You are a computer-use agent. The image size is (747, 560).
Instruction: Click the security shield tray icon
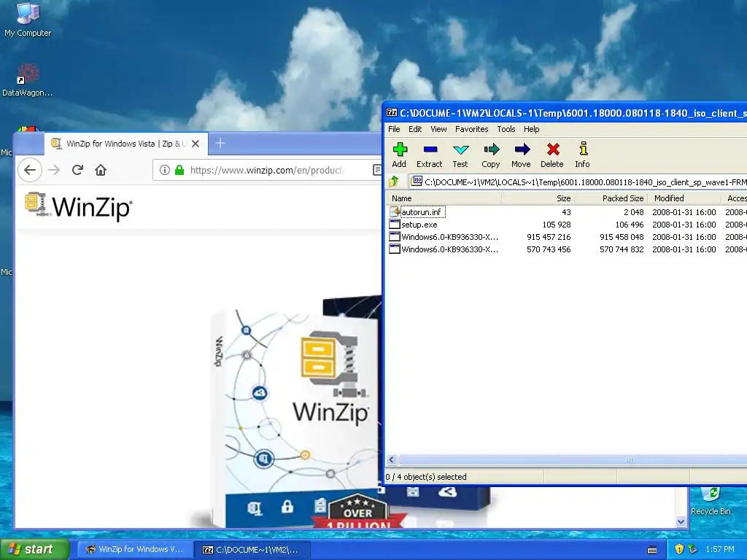pyautogui.click(x=679, y=549)
